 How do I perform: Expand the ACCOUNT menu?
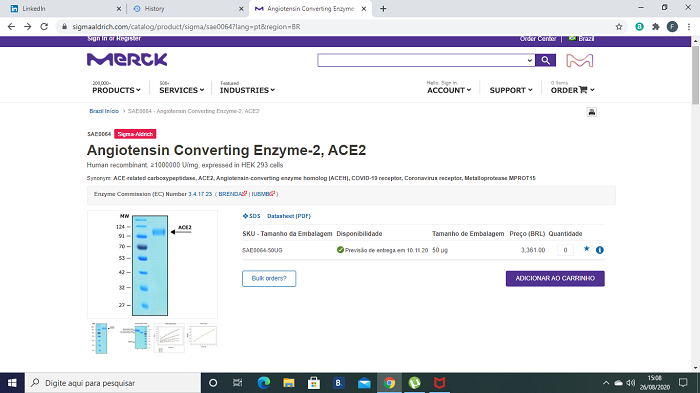tap(449, 90)
